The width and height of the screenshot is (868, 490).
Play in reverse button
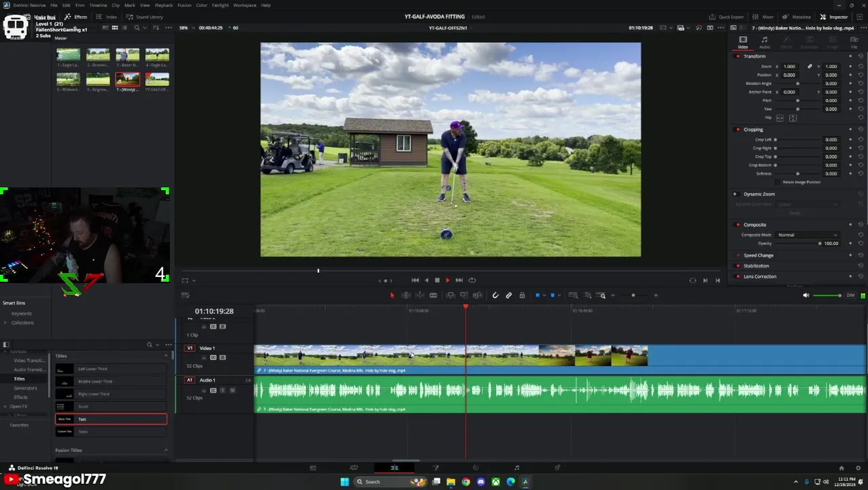427,280
